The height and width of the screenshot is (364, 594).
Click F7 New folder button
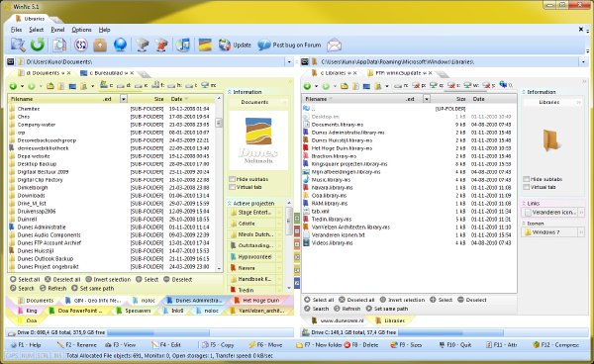pos(319,344)
